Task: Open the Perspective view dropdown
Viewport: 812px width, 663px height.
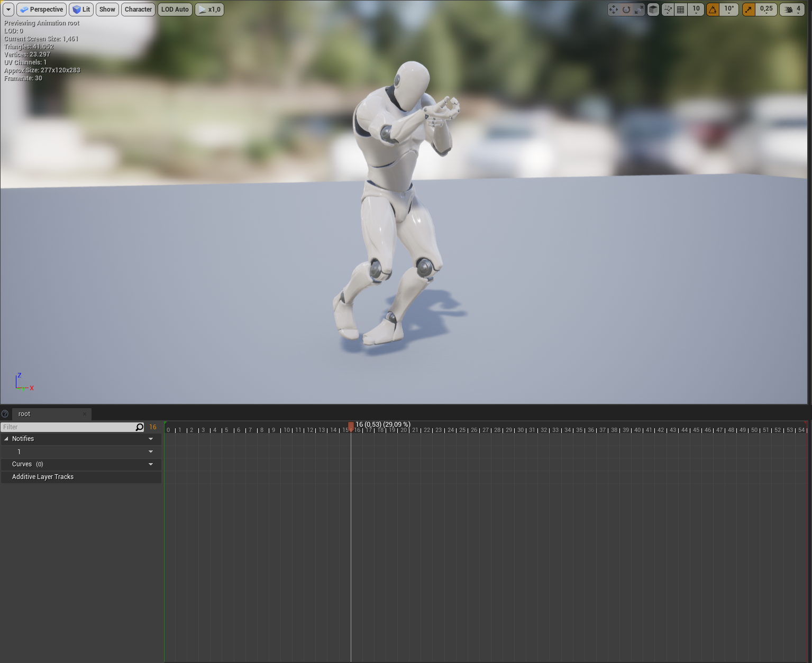Action: click(41, 9)
